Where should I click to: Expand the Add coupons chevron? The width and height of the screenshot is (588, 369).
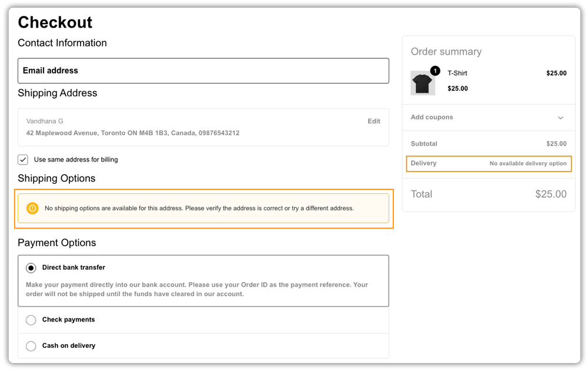[560, 118]
